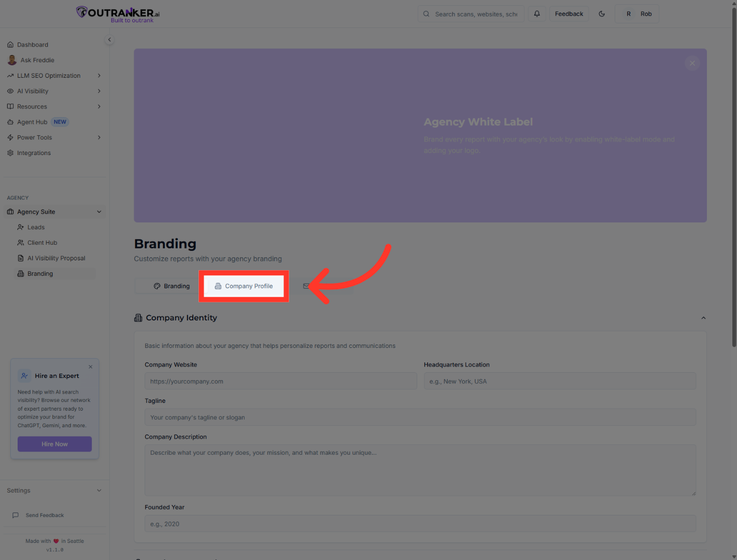Image resolution: width=737 pixels, height=560 pixels.
Task: Collapse the Company Identity section
Action: pyautogui.click(x=703, y=317)
